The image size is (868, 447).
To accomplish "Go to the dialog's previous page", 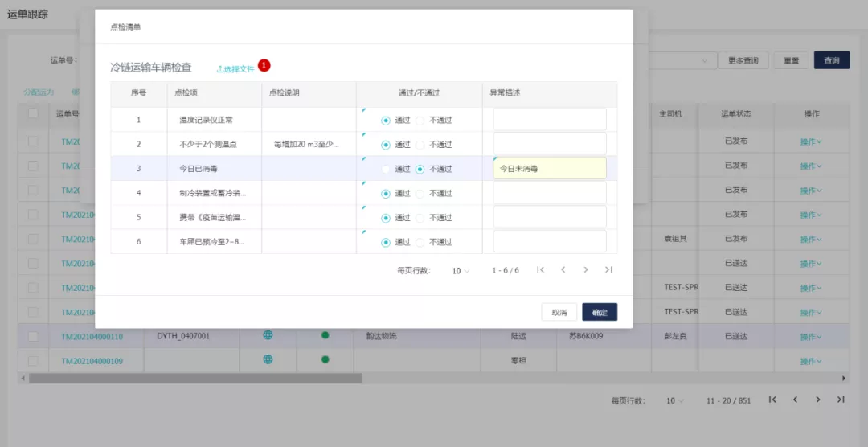I will click(x=563, y=270).
